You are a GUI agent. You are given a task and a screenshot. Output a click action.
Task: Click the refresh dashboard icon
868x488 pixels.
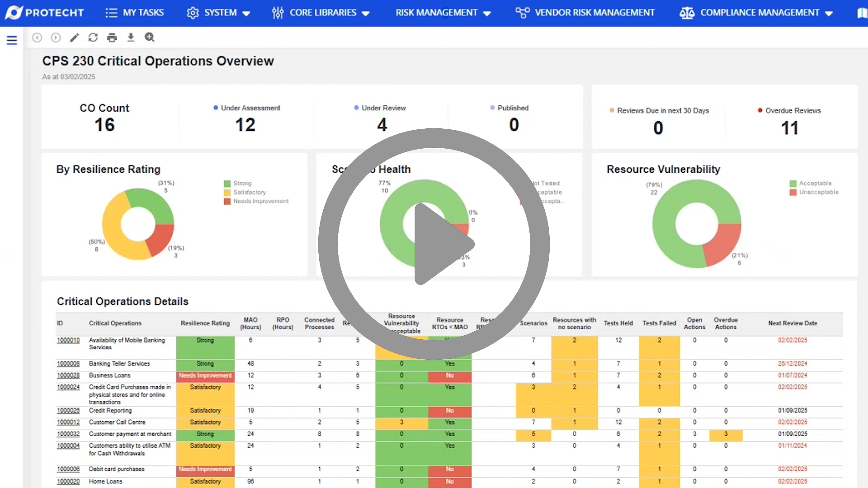(93, 38)
